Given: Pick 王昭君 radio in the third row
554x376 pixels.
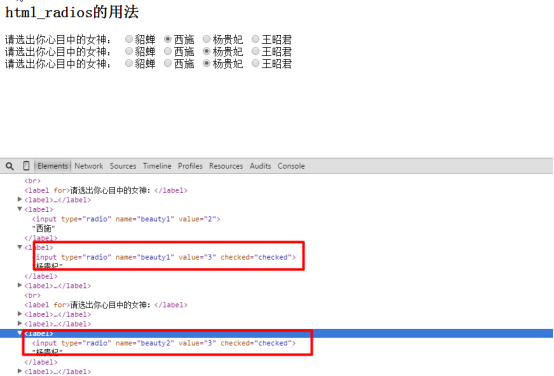Looking at the screenshot, I should [255, 63].
